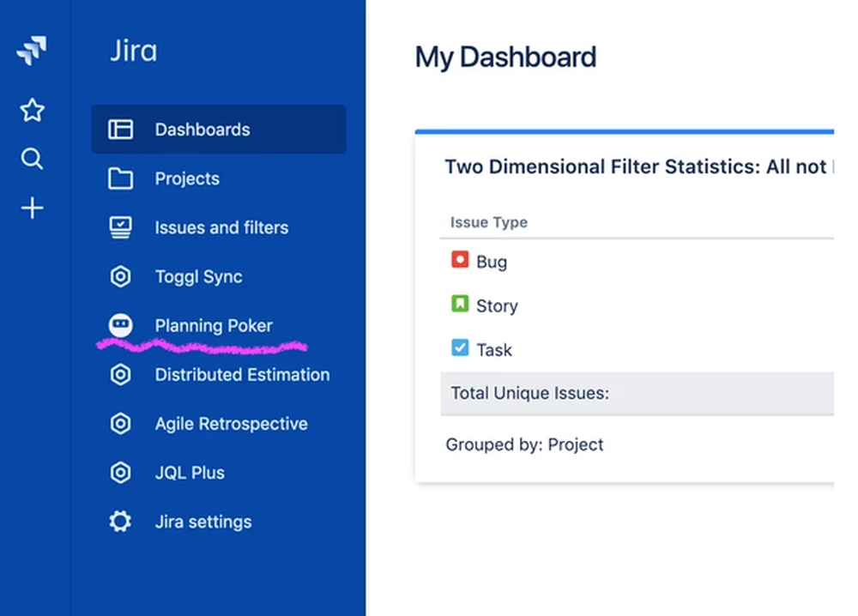Open Distributed Estimation

tap(218, 375)
